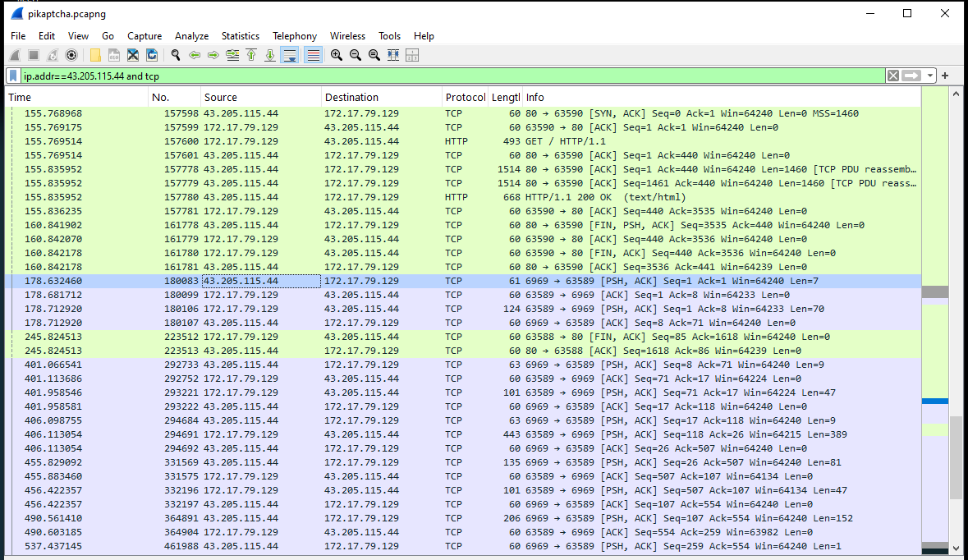The height and width of the screenshot is (560, 968).
Task: Go forward in packet history arrow
Action: point(213,56)
